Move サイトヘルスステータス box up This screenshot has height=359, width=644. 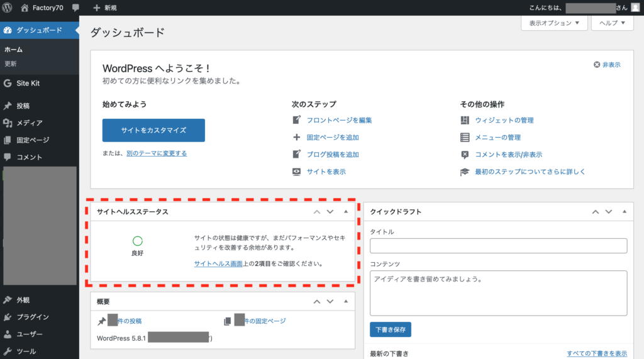317,212
